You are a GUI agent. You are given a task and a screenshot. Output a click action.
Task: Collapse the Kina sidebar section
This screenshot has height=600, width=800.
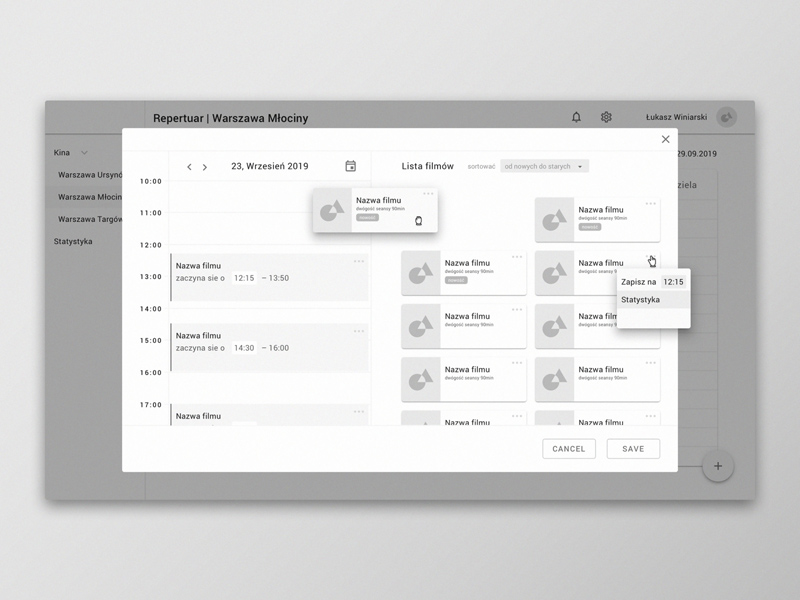click(x=84, y=153)
